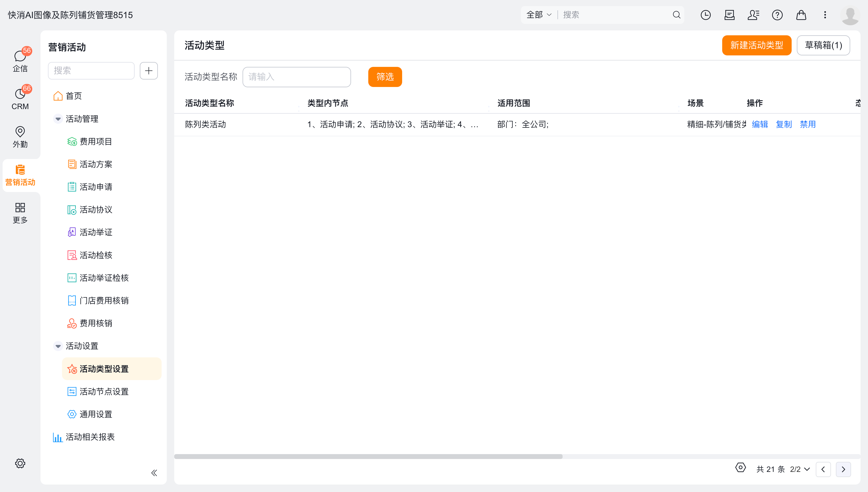Click the plus button beside sidebar search

149,71
